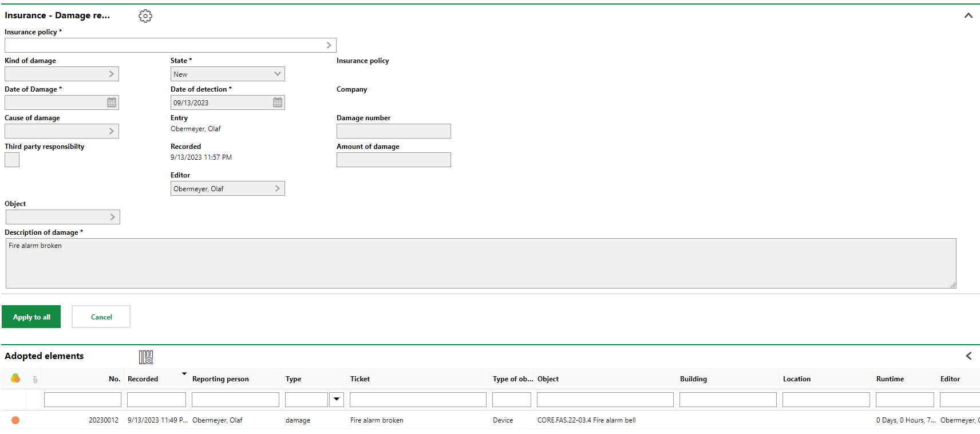
Task: Click the orange status dot for ticket 20230012
Action: click(15, 420)
